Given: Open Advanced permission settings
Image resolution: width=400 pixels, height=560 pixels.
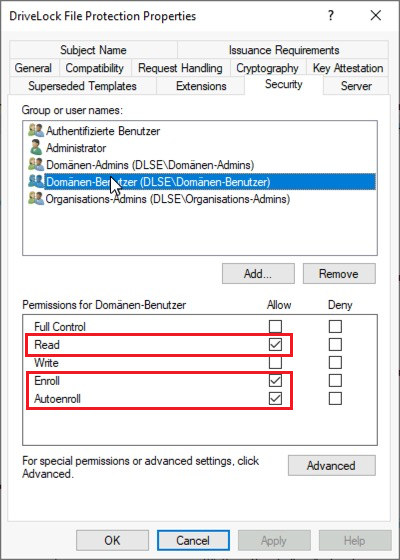Looking at the screenshot, I should [331, 465].
